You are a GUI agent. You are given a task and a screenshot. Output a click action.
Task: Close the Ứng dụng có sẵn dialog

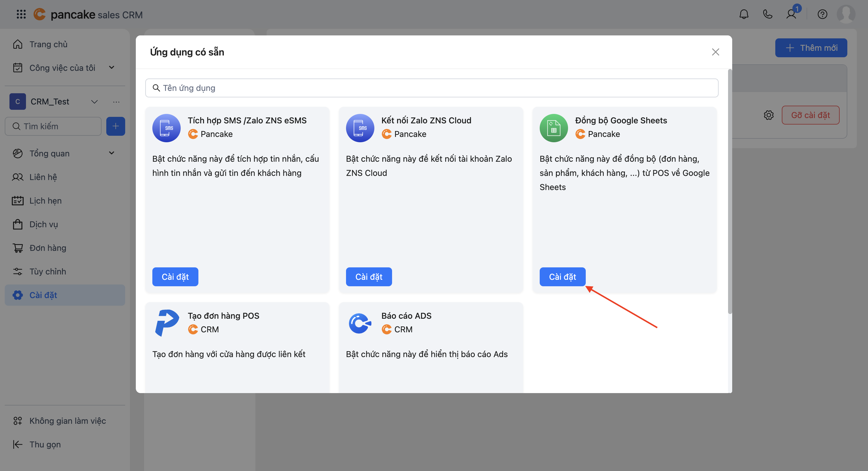tap(715, 52)
